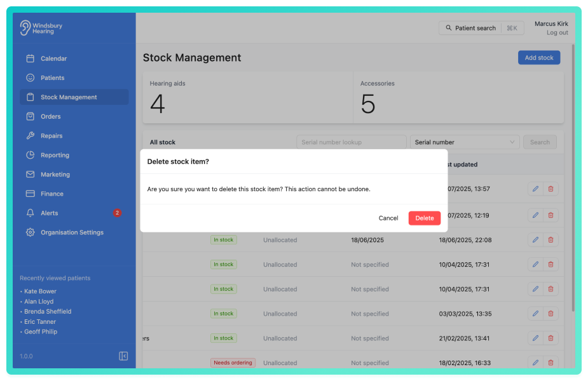Click the Add stock button
The image size is (588, 381).
(x=539, y=58)
